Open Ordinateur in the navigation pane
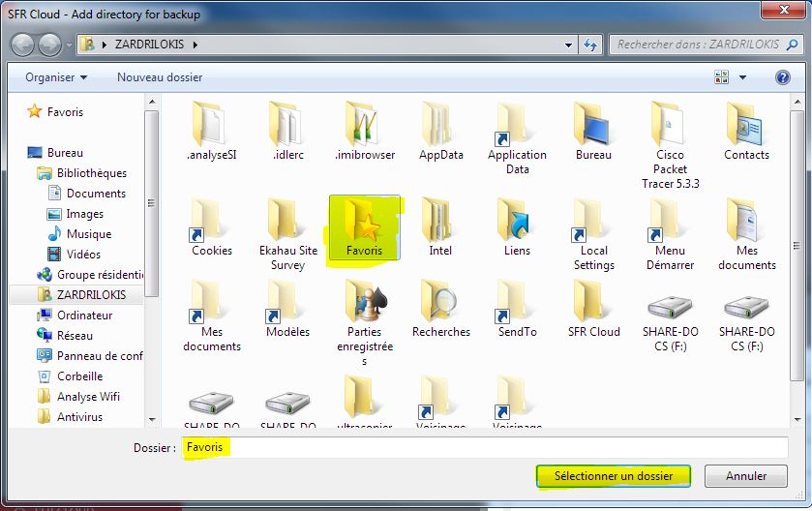 coord(75,315)
